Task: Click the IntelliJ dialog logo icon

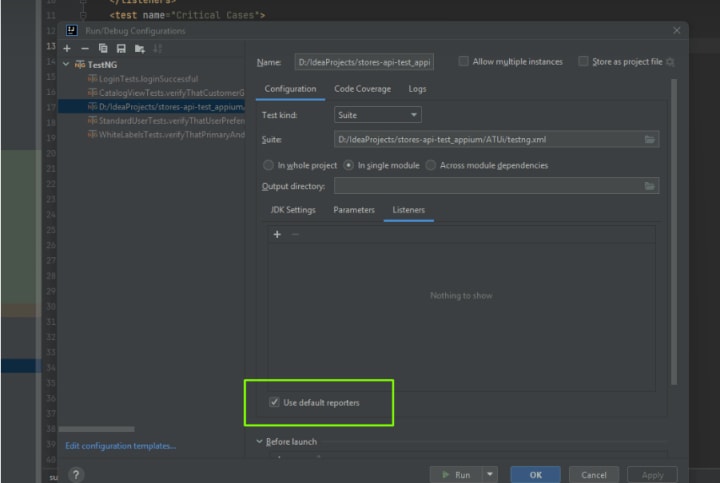Action: [x=72, y=31]
